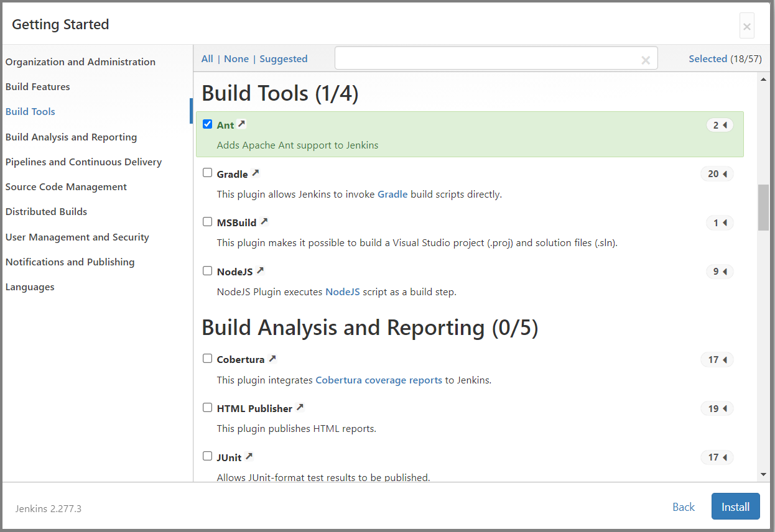
Task: Show Selected plugins (18/57) link
Action: [708, 58]
